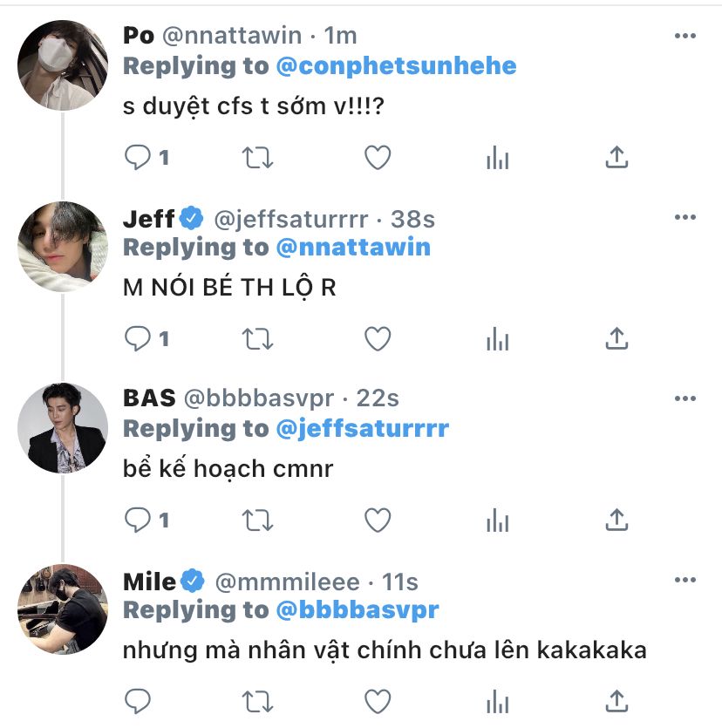
Task: Like Jeff's tweet
Action: (377, 338)
